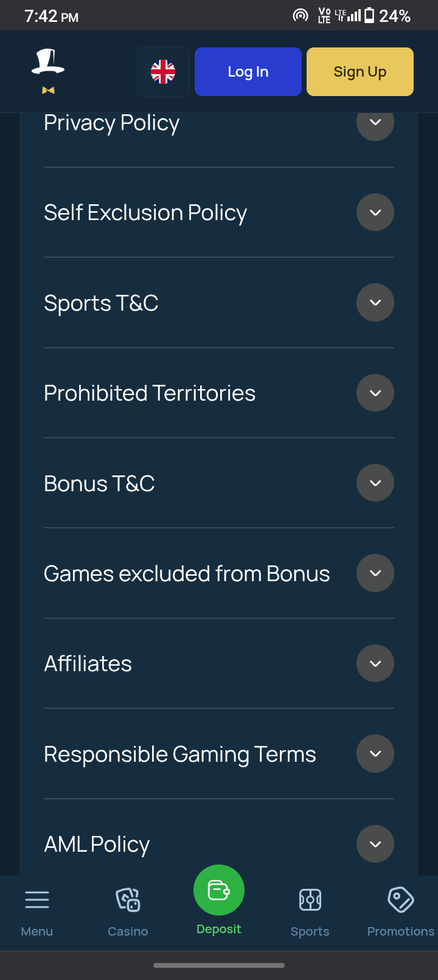Image resolution: width=438 pixels, height=980 pixels.
Task: Open the Sports field icon
Action: [310, 900]
